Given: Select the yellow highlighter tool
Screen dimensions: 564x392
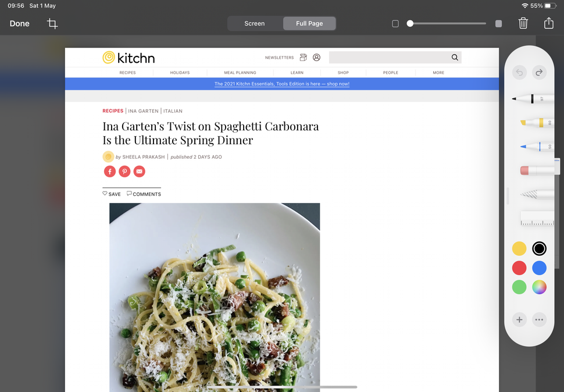Looking at the screenshot, I should [x=537, y=123].
